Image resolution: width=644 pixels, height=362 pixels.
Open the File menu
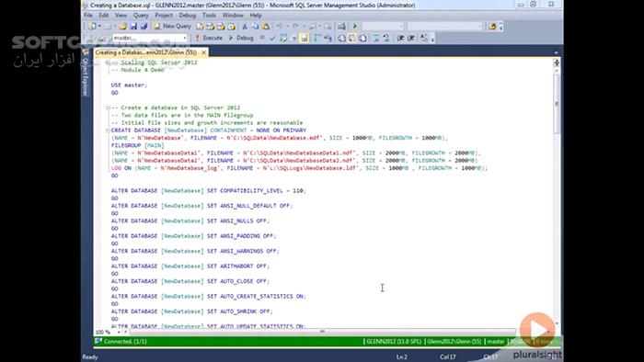click(x=88, y=16)
